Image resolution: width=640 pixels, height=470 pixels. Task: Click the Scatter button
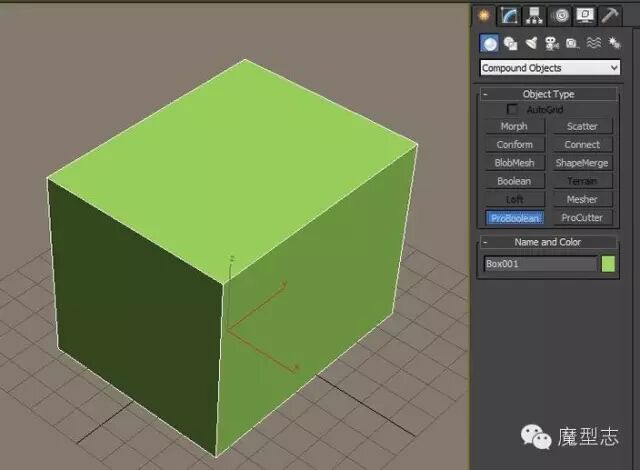pyautogui.click(x=582, y=126)
